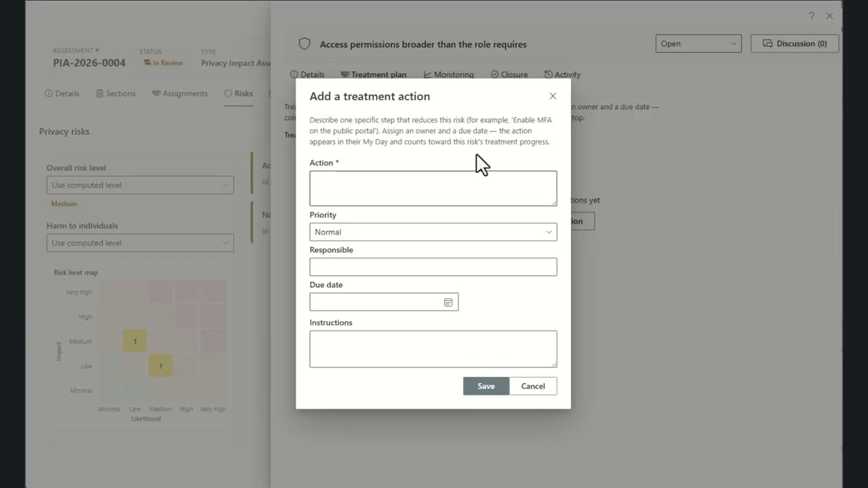Click the In Review status label

click(163, 63)
